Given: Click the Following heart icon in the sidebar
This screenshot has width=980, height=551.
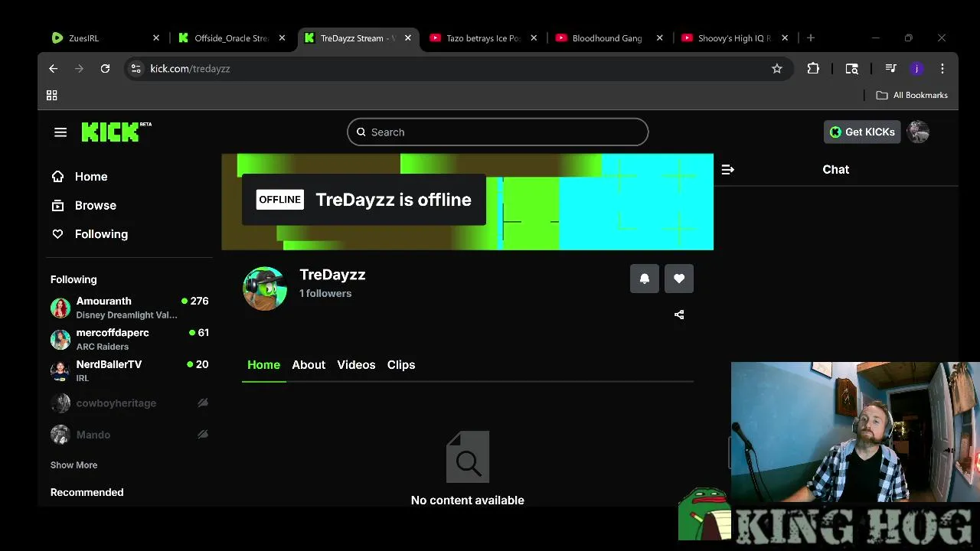Looking at the screenshot, I should (x=57, y=234).
